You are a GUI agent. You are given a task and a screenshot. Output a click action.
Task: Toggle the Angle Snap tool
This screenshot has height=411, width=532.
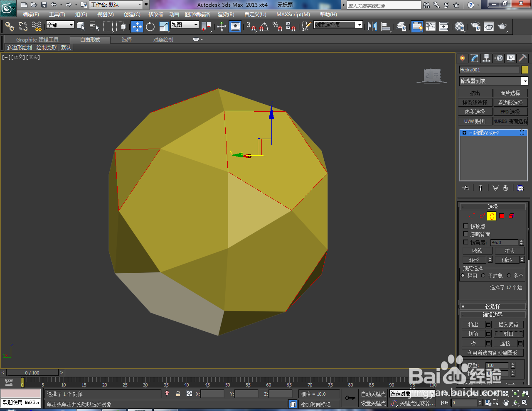[264, 27]
